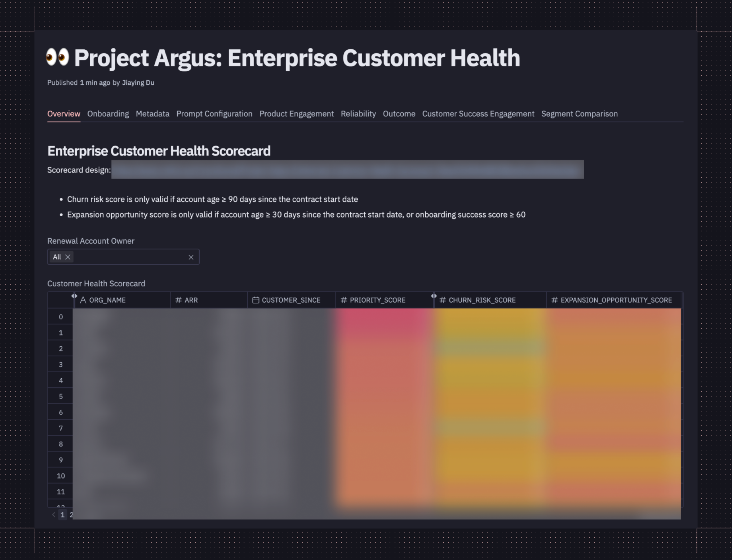Screen dimensions: 732x560
Task: Click the number type icon beside ARR
Action: coord(178,300)
